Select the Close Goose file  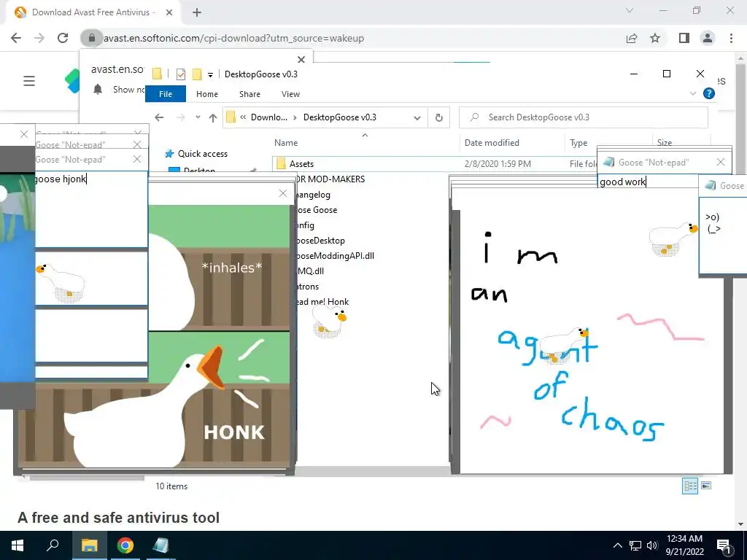[x=317, y=210]
